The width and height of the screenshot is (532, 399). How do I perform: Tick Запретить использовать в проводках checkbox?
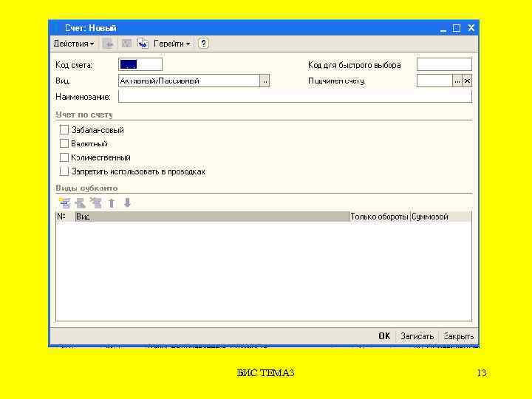click(x=64, y=171)
